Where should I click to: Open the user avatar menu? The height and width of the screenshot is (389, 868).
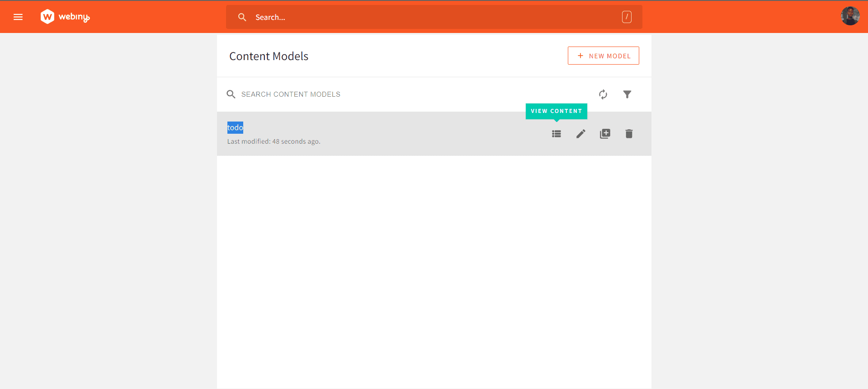point(849,16)
